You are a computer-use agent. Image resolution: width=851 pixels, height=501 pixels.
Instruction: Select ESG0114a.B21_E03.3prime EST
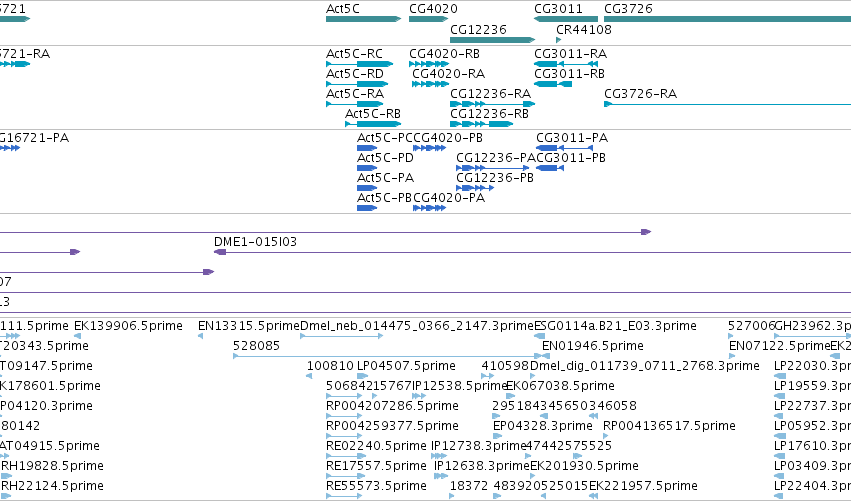(615, 326)
